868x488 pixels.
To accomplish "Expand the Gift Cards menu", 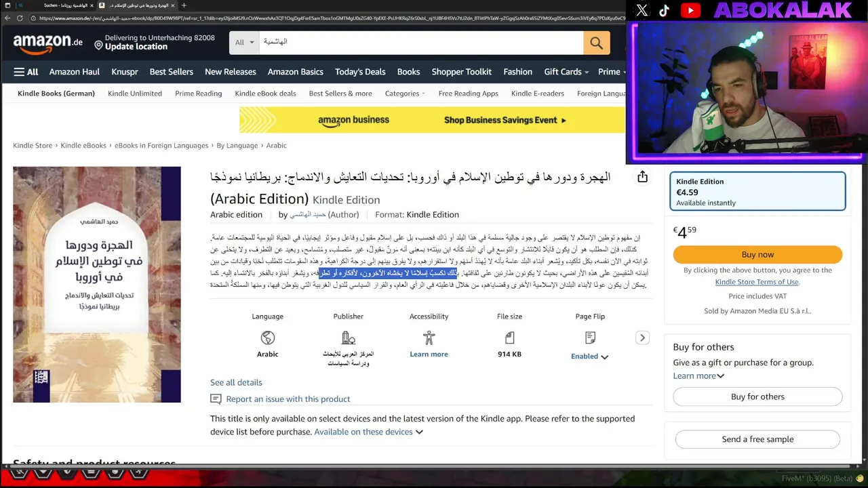I will pos(566,72).
